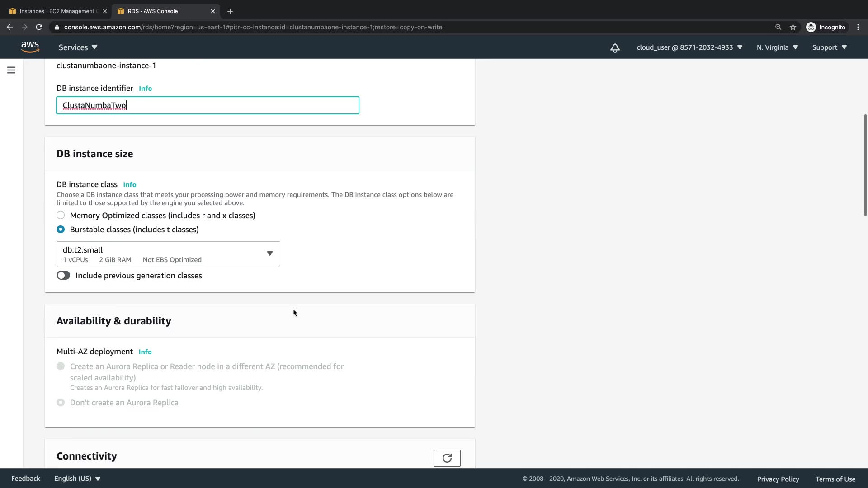Click Info link next to Multi-AZ deployment
The height and width of the screenshot is (488, 868).
coord(145,352)
